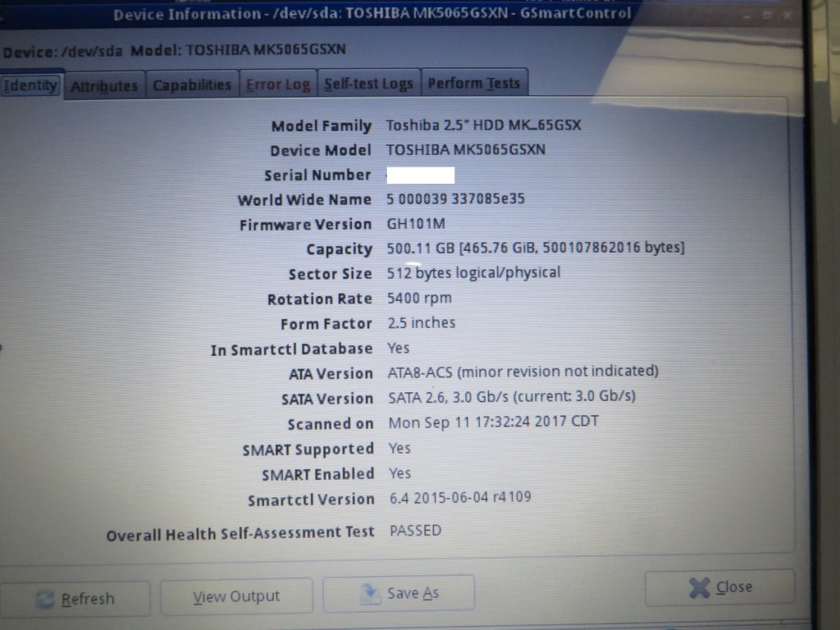Click the Scanned on label
The width and height of the screenshot is (840, 630).
(x=331, y=424)
